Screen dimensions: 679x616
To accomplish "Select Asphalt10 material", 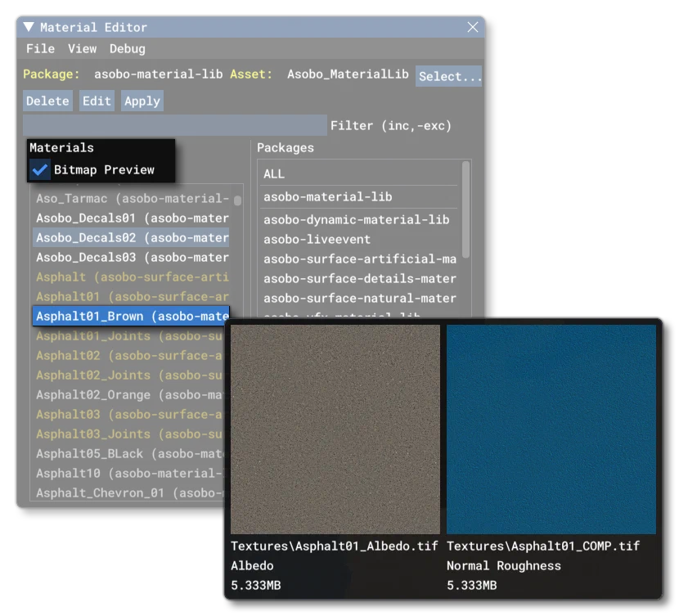I will [x=128, y=473].
